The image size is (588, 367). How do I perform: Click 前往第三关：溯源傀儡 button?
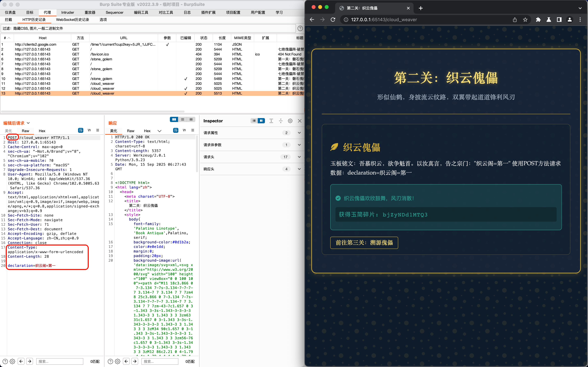pyautogui.click(x=364, y=243)
